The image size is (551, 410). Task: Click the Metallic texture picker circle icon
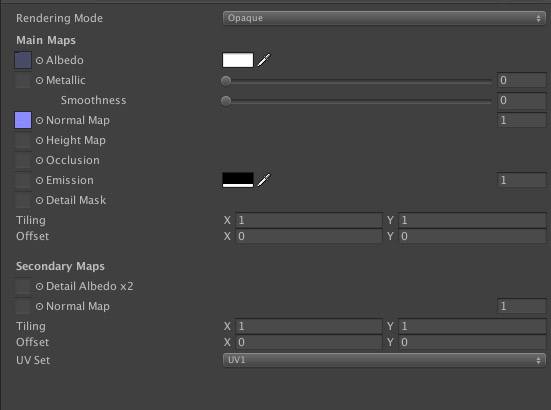tap(39, 80)
